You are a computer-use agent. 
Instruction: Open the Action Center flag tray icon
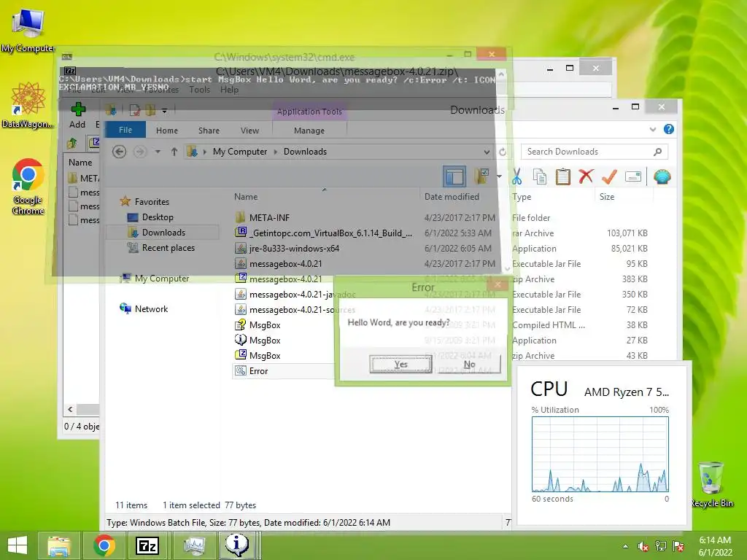point(678,546)
